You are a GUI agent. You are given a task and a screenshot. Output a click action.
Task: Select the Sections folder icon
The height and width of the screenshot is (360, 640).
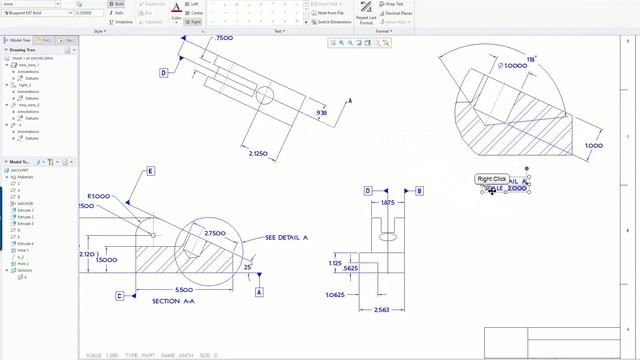click(x=14, y=270)
